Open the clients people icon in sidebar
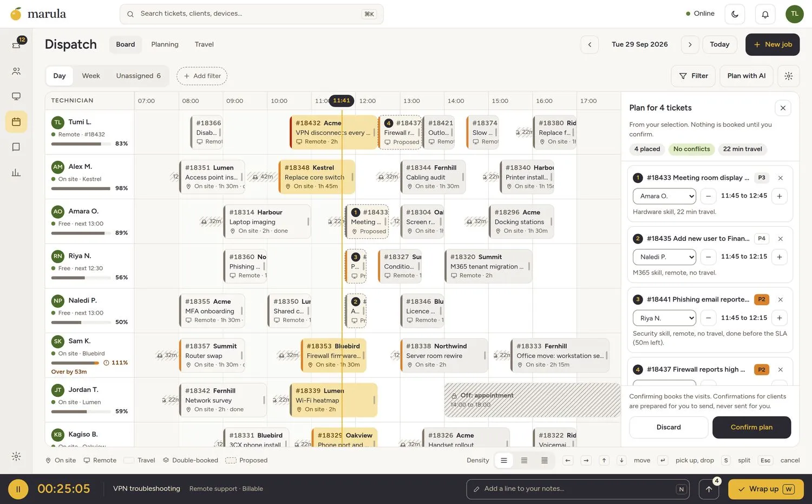Image resolution: width=812 pixels, height=504 pixels. pyautogui.click(x=16, y=71)
